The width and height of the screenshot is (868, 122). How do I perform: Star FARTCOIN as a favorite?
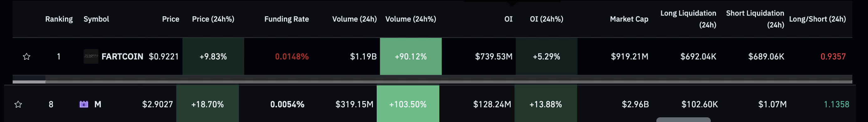tap(26, 57)
